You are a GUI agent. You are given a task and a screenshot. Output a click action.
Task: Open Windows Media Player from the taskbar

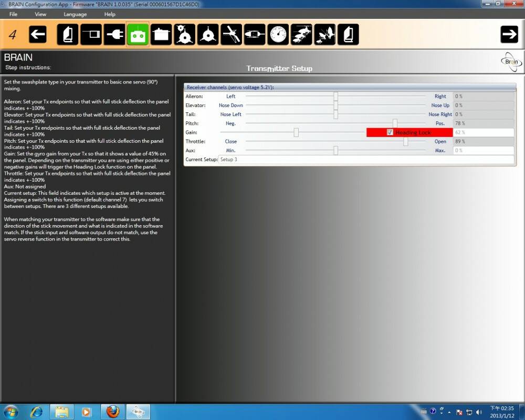pyautogui.click(x=86, y=412)
